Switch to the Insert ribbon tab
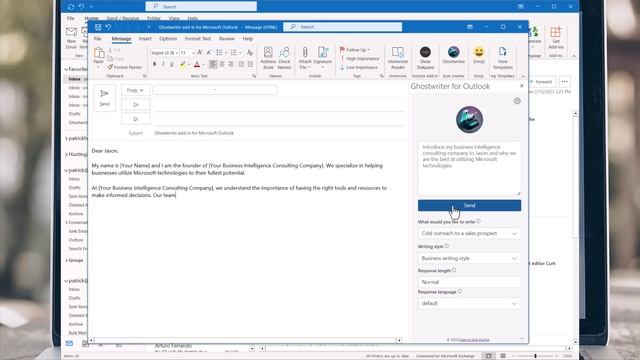This screenshot has width=640, height=360. coord(145,39)
